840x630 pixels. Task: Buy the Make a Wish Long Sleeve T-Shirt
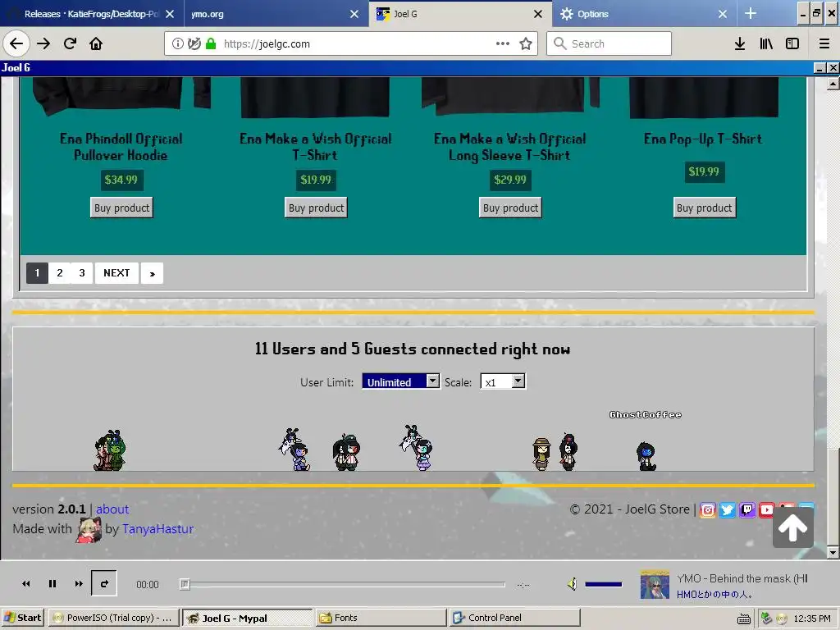[510, 208]
